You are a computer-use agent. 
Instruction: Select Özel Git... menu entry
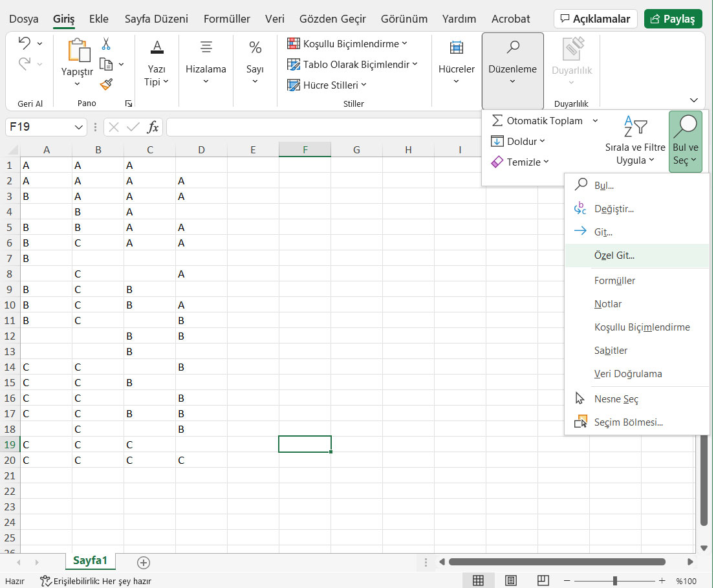click(x=636, y=256)
